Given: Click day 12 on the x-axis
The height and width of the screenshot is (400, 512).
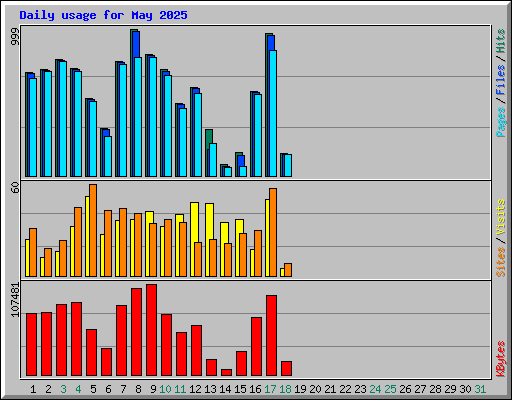Looking at the screenshot, I should click(x=195, y=389).
